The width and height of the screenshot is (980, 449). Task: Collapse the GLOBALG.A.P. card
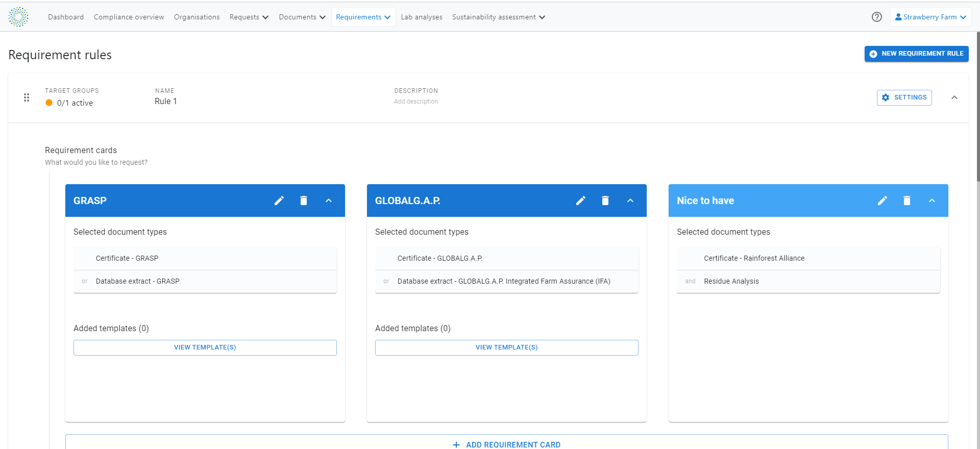pyautogui.click(x=630, y=201)
